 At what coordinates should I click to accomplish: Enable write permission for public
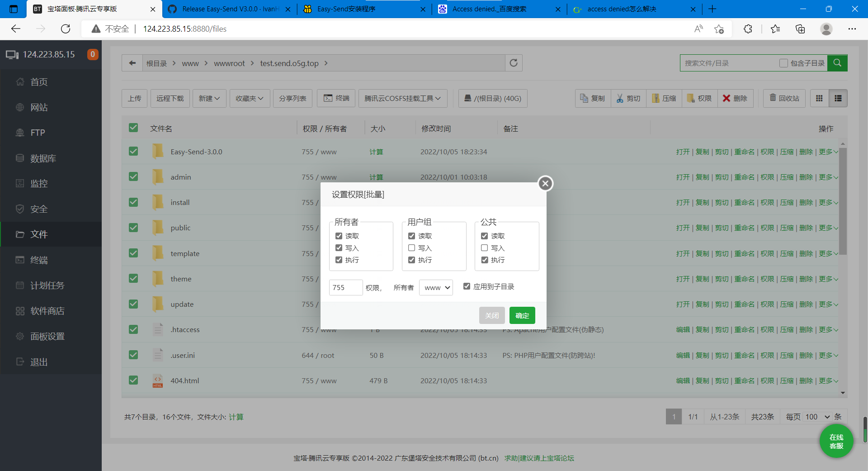(484, 248)
